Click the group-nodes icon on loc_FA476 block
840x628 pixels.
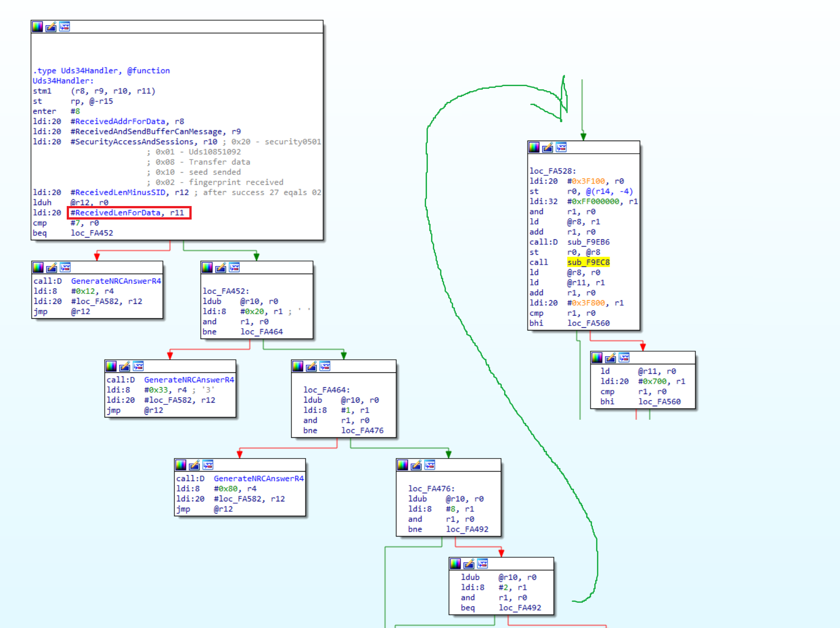(430, 464)
